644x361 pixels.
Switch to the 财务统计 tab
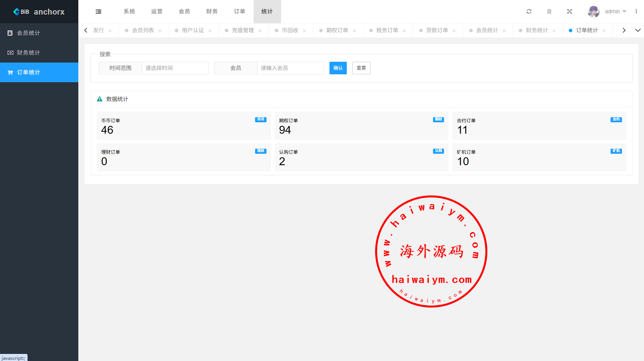[x=537, y=30]
